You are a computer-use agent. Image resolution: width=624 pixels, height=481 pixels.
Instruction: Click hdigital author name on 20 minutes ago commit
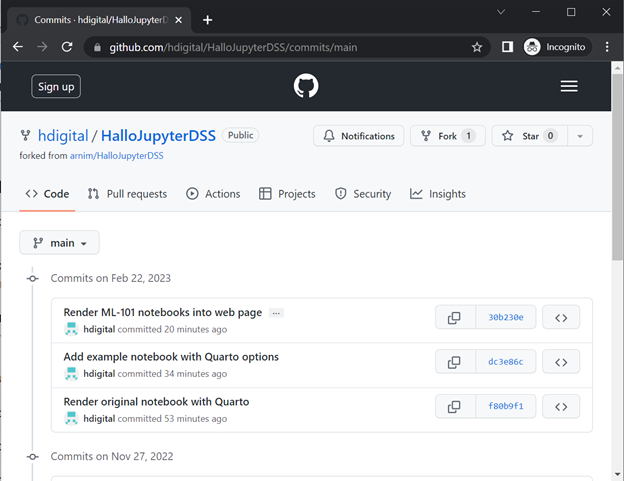click(x=99, y=329)
